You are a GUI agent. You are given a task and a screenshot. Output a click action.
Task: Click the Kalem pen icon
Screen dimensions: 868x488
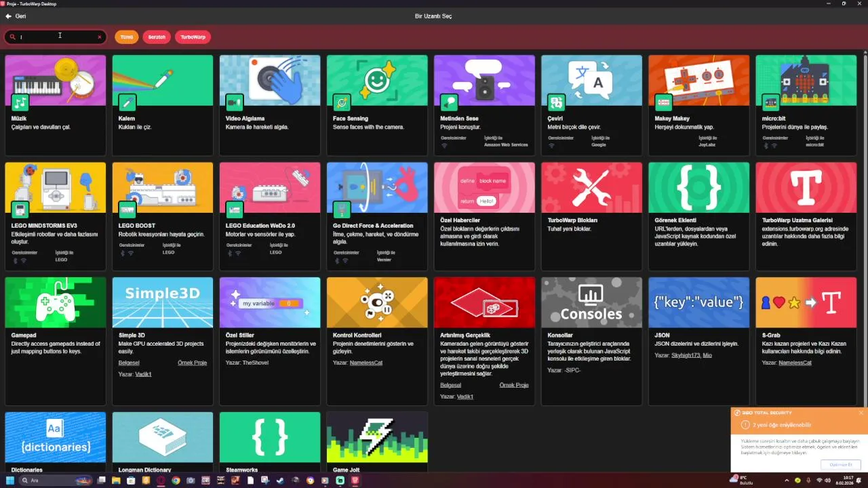point(127,102)
